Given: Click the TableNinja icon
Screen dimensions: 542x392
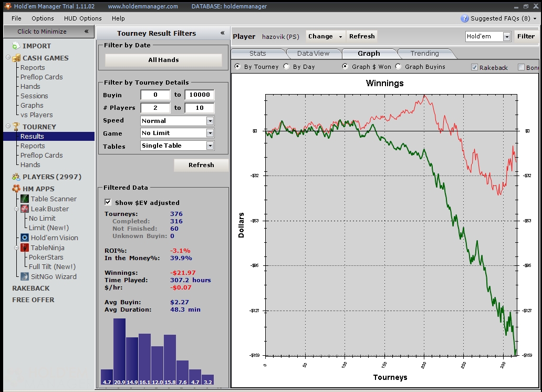Looking at the screenshot, I should click(25, 247).
